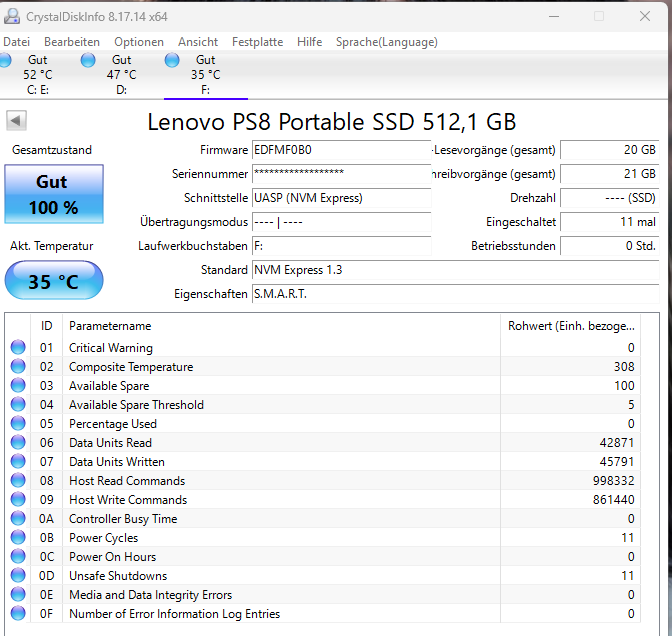This screenshot has height=636, width=672.
Task: Click the Gut 100 % health status button
Action: click(x=54, y=194)
